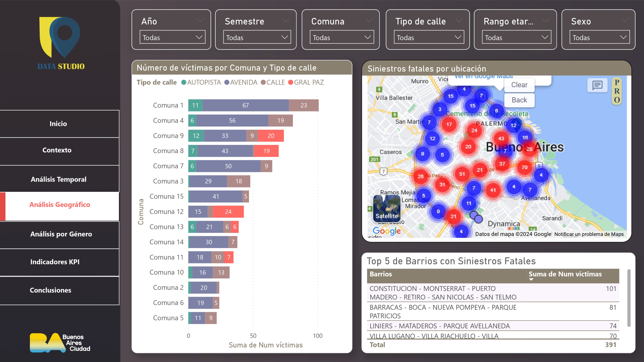The image size is (644, 362).
Task: Open the Sexo Todas dropdown
Action: pyautogui.click(x=600, y=37)
